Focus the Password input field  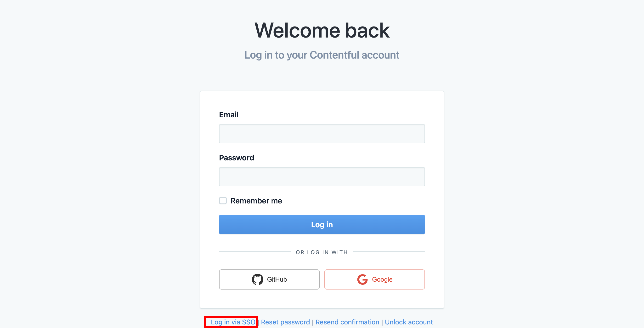pos(322,176)
